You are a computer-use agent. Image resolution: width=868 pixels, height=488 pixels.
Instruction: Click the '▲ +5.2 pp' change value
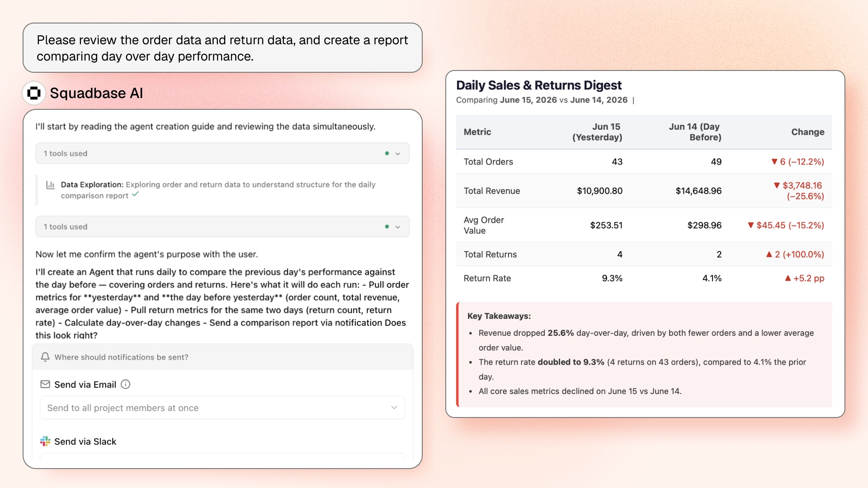pyautogui.click(x=805, y=278)
